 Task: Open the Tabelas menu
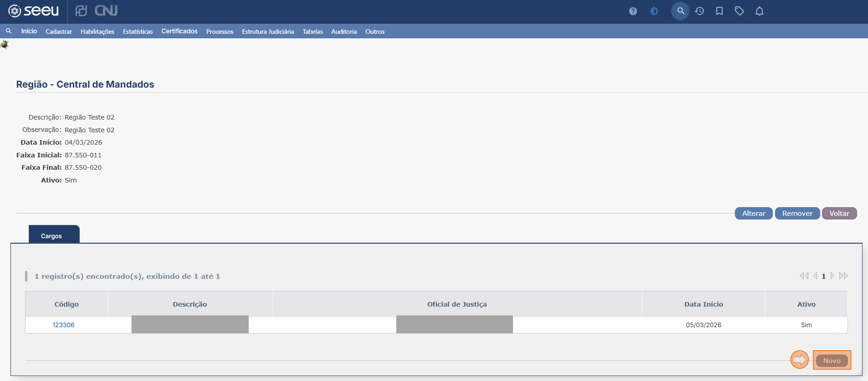(312, 32)
